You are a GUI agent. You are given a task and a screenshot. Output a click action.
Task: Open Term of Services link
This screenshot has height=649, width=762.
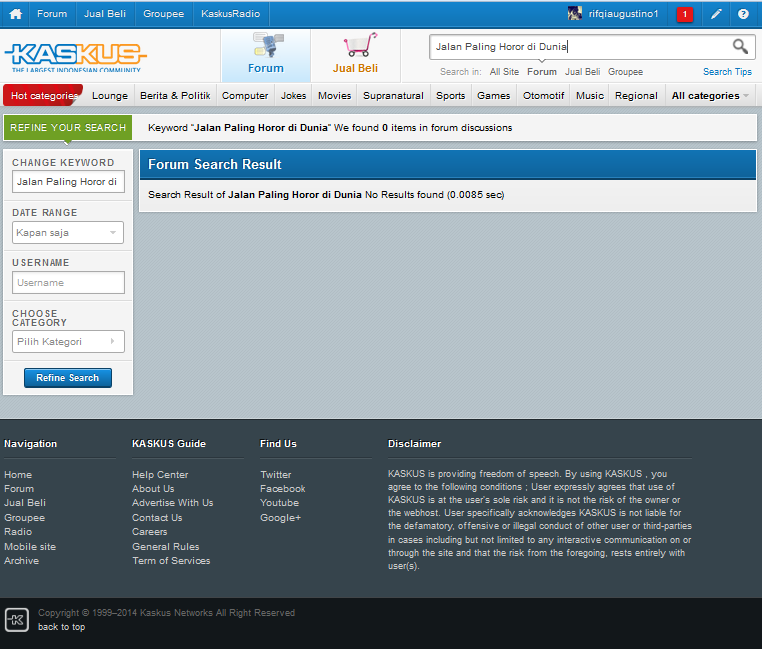[171, 561]
